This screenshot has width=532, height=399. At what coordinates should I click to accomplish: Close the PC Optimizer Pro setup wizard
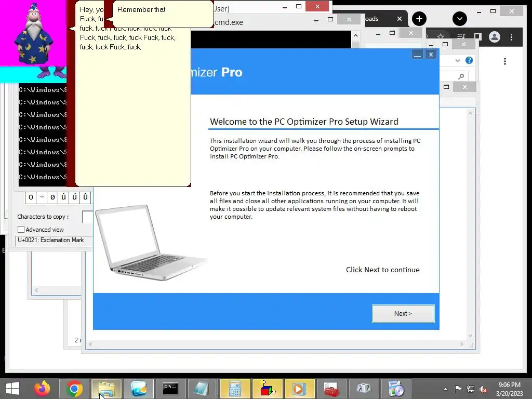pos(431,54)
